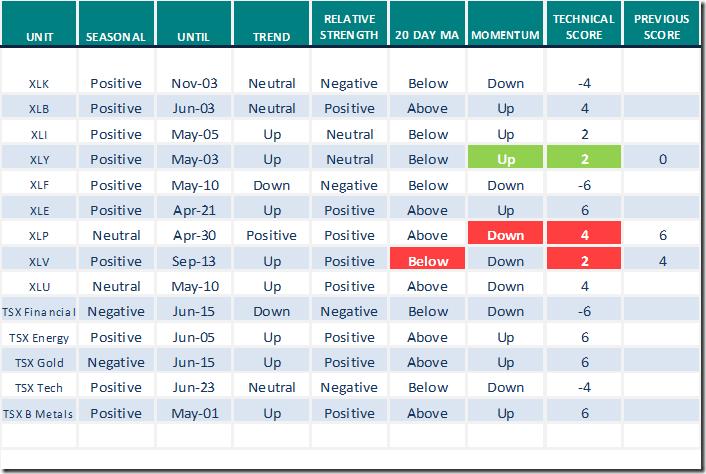This screenshot has height=474, width=706.
Task: Select the red Down momentum cell
Action: [x=505, y=236]
